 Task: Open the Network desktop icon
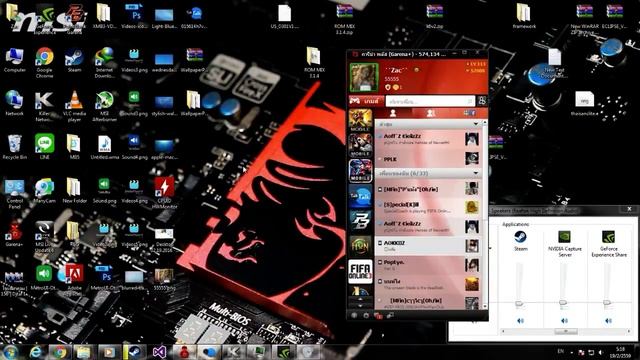pos(14,103)
